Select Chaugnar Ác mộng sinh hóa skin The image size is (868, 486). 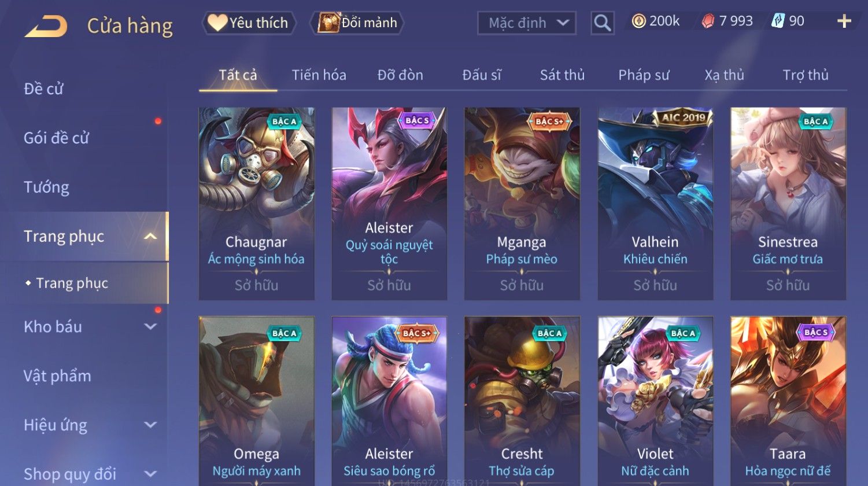(256, 204)
